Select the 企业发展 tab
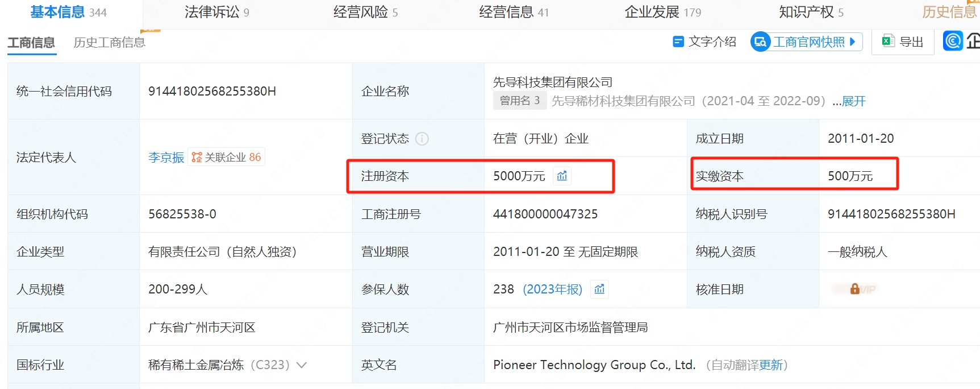Image resolution: width=980 pixels, height=389 pixels. 662,12
